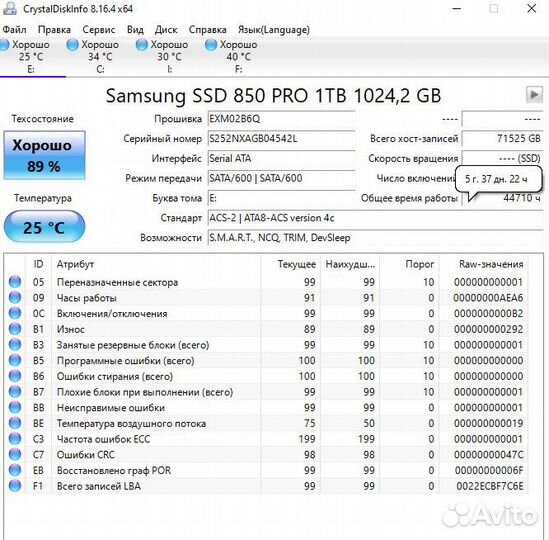Select the Износ attribute name
This screenshot has height=540, width=549.
click(x=70, y=329)
